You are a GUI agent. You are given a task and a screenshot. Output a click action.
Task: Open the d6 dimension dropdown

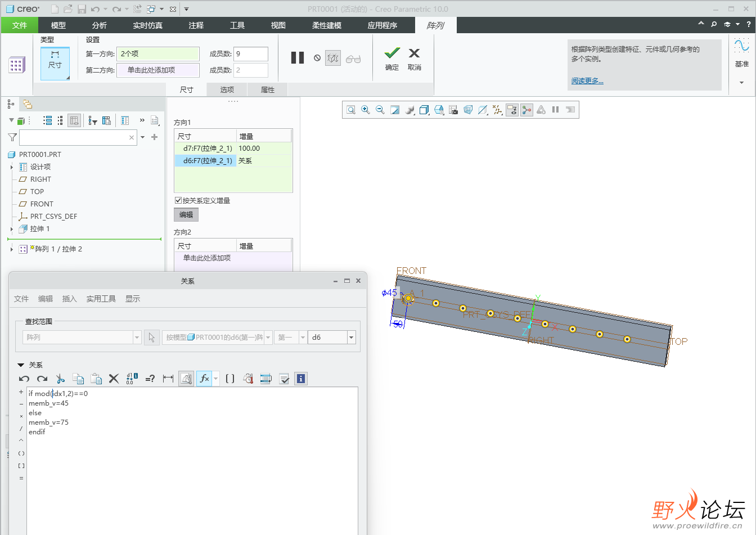pyautogui.click(x=352, y=338)
